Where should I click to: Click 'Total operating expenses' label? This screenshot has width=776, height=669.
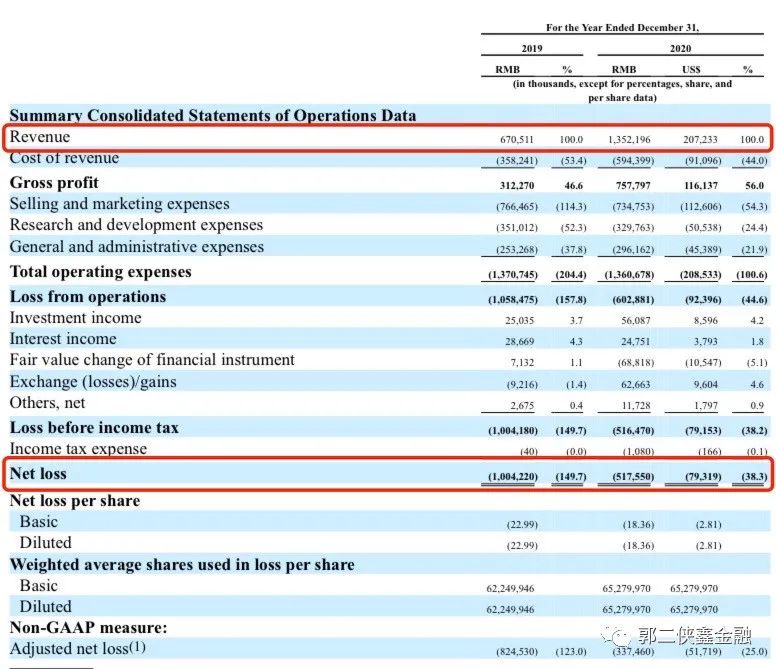tap(100, 272)
